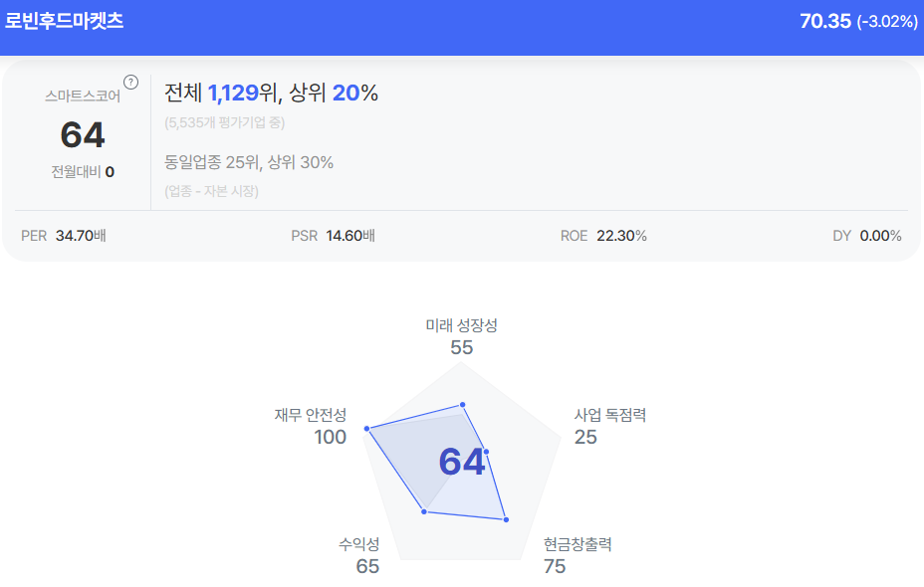Click the 70.35 stock price
This screenshot has height=587, width=924.
[x=825, y=21]
